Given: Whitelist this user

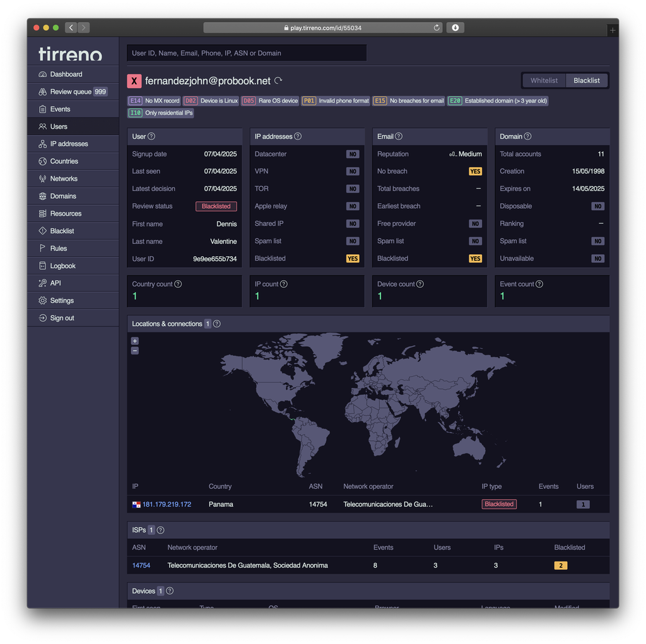Looking at the screenshot, I should [x=544, y=81].
